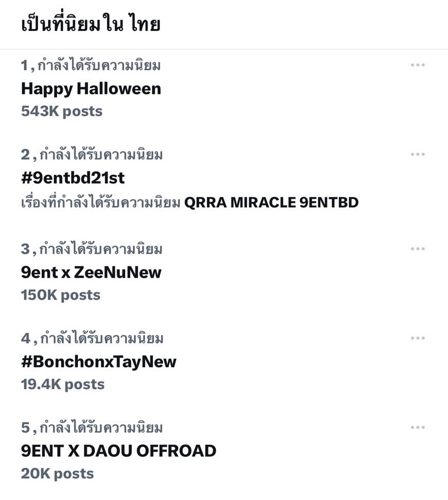Viewport: 448px width, 500px height.
Task: Tap the rank 1 trending label
Action: point(91,65)
